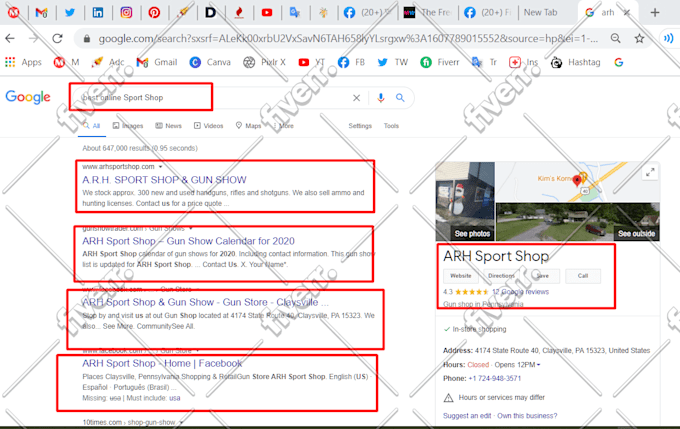Expand arrow next to www.arhsportshop.com
Viewport: 680px width, 429px height.
(x=160, y=167)
